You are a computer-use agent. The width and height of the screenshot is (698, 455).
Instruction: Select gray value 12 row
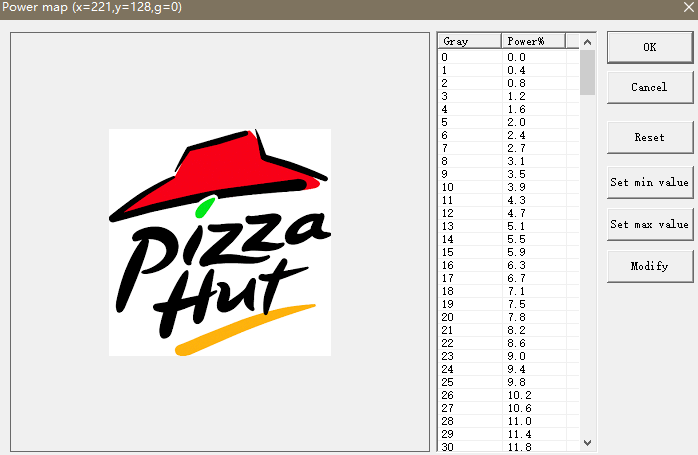(509, 213)
